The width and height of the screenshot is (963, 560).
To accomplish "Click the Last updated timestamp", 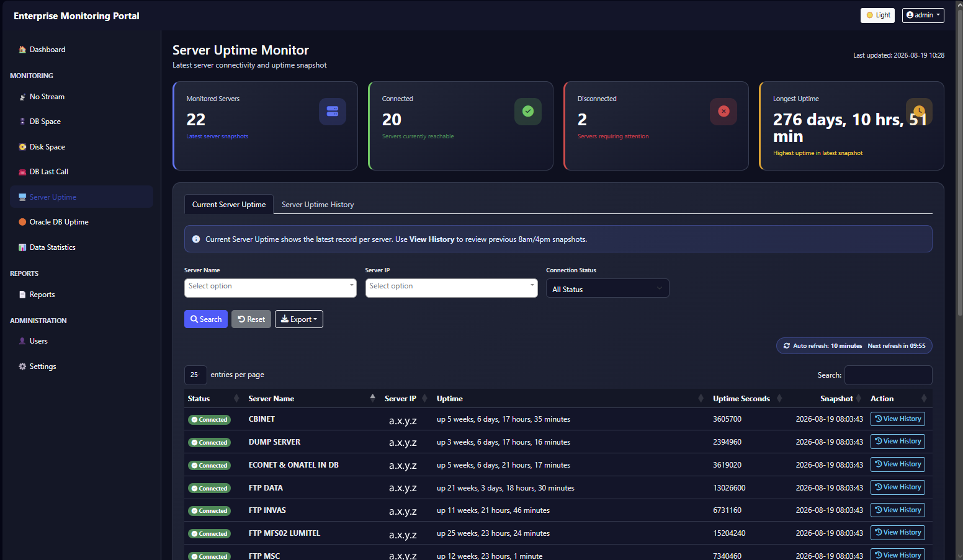I will (898, 55).
